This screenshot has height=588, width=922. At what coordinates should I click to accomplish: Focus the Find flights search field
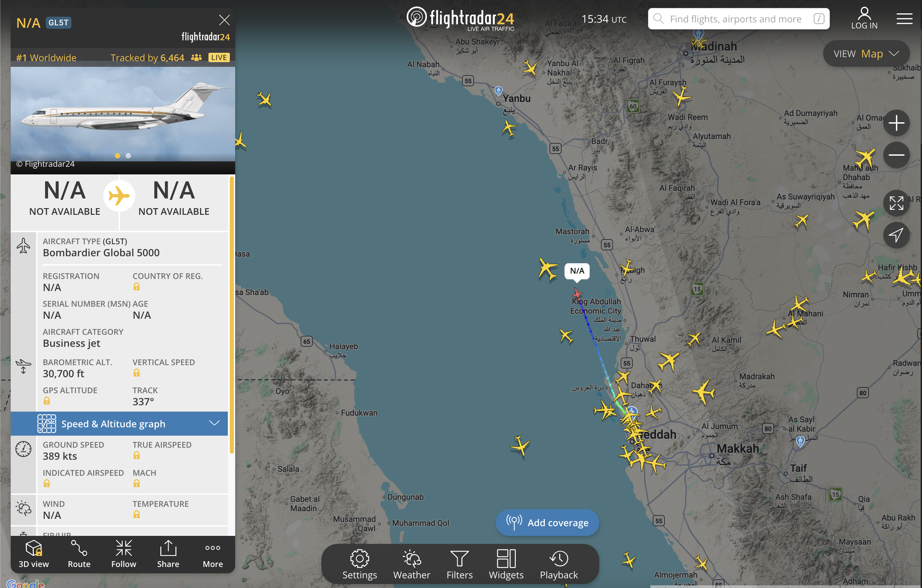(738, 19)
